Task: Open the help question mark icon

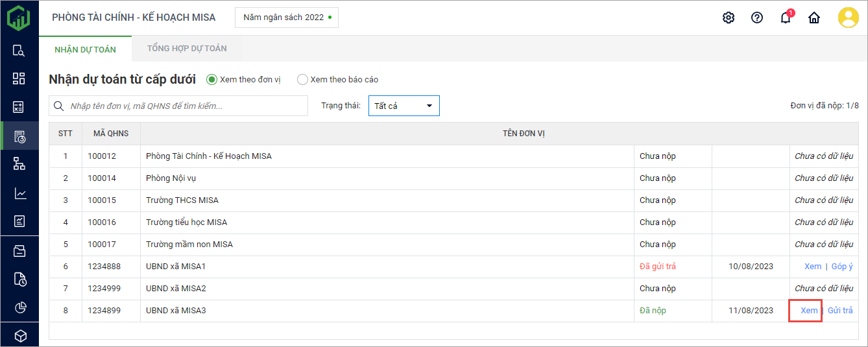Action: point(757,18)
